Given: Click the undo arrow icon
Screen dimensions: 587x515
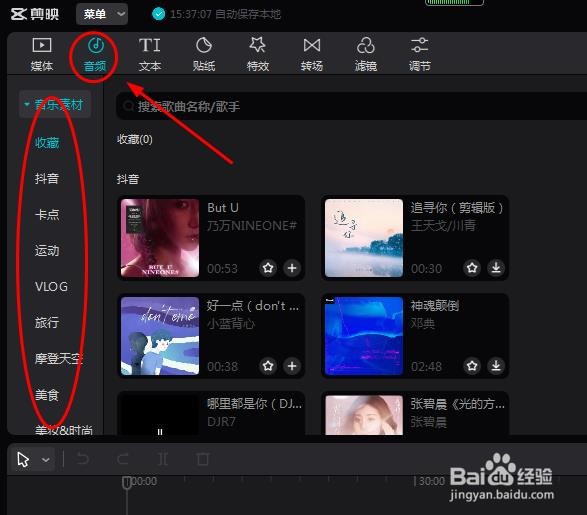Looking at the screenshot, I should pos(83,458).
